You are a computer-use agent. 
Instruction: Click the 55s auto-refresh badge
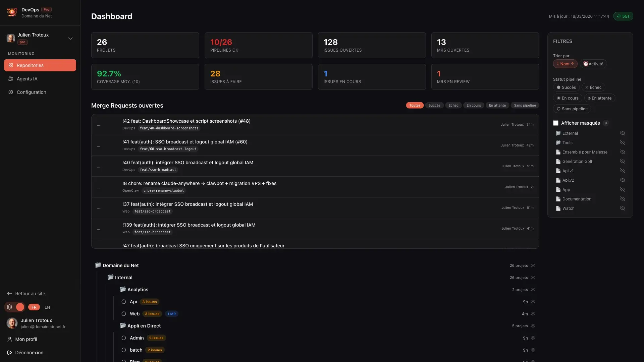(x=623, y=16)
